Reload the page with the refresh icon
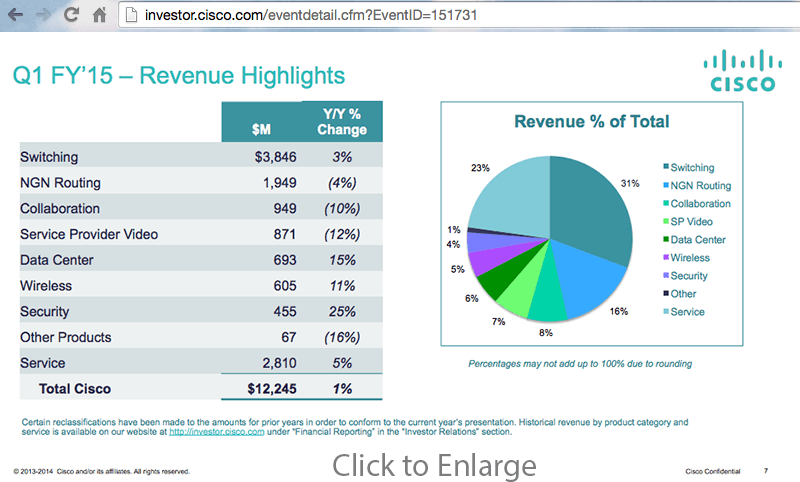The height and width of the screenshot is (482, 800). click(71, 16)
